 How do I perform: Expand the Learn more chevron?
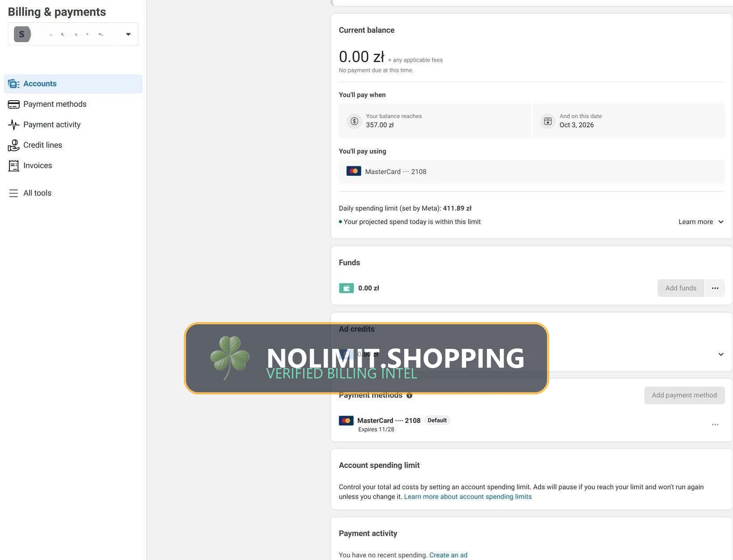(721, 222)
